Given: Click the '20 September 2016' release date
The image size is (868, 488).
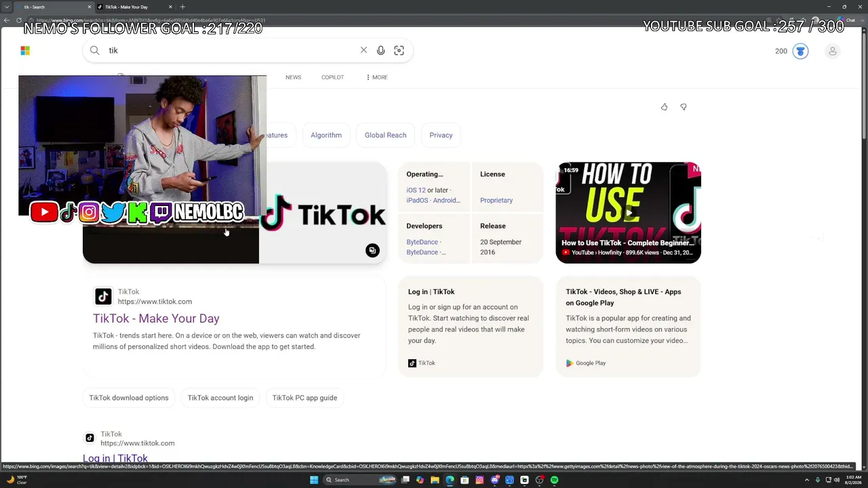Looking at the screenshot, I should [501, 247].
